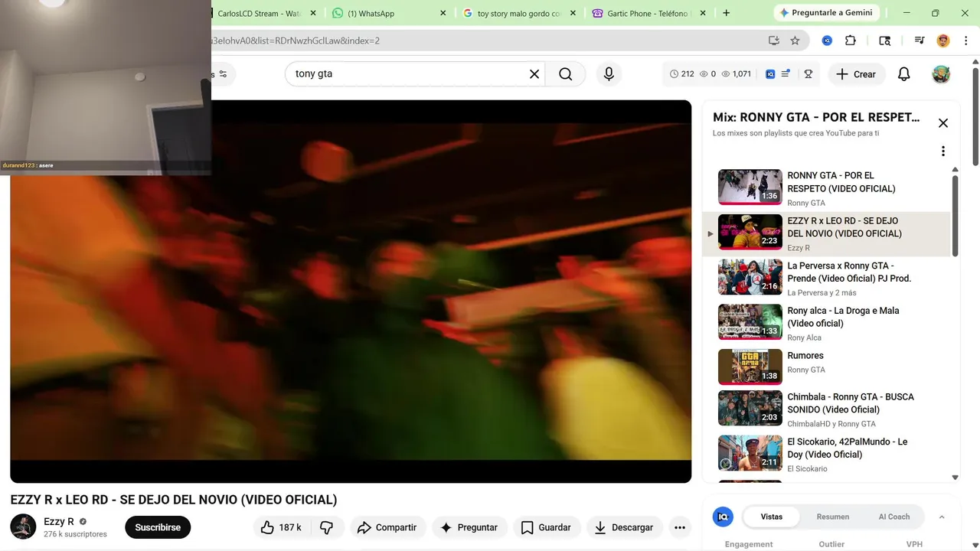Screen dimensions: 980x551
Task: Open the Chrome profile avatar
Action: 943,41
